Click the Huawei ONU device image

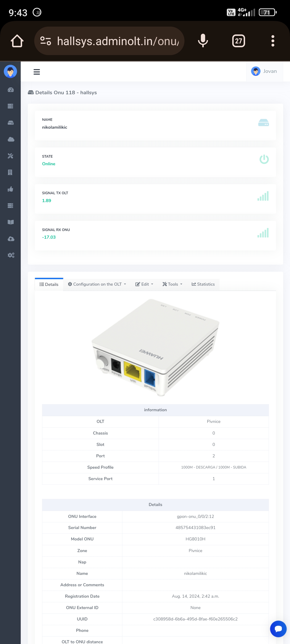pyautogui.click(x=155, y=347)
